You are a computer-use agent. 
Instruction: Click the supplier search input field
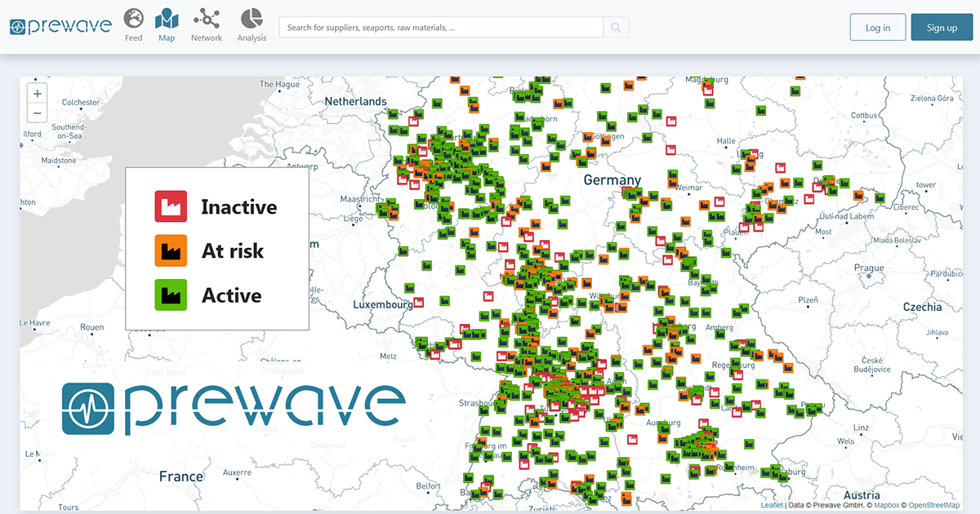click(x=441, y=27)
